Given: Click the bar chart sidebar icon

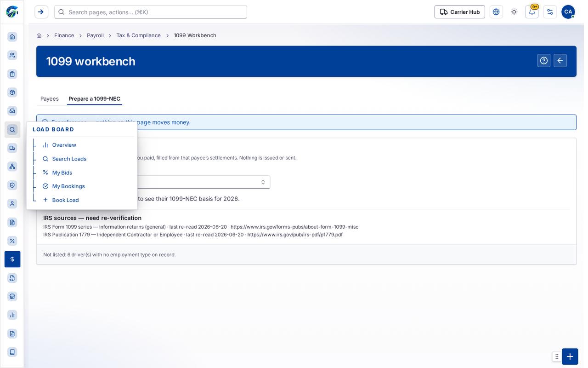Looking at the screenshot, I should pos(12,315).
